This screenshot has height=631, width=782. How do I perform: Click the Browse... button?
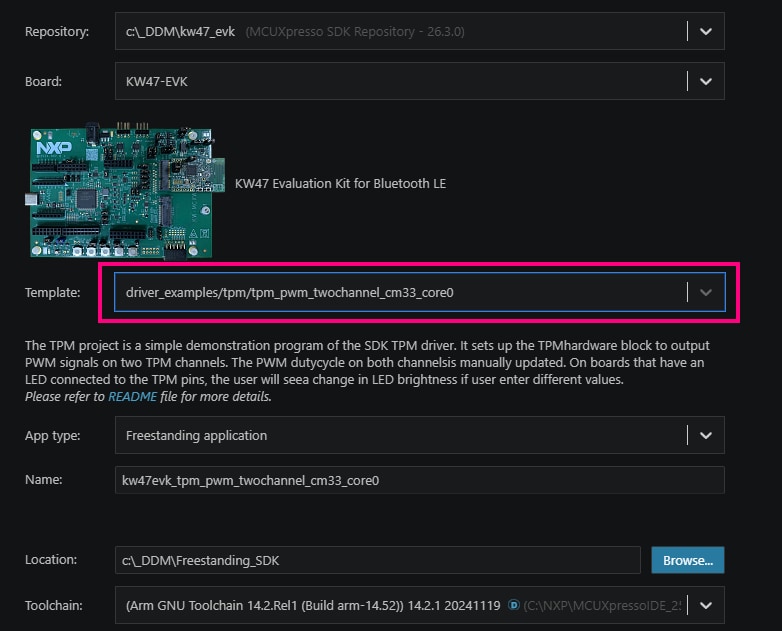tap(688, 560)
